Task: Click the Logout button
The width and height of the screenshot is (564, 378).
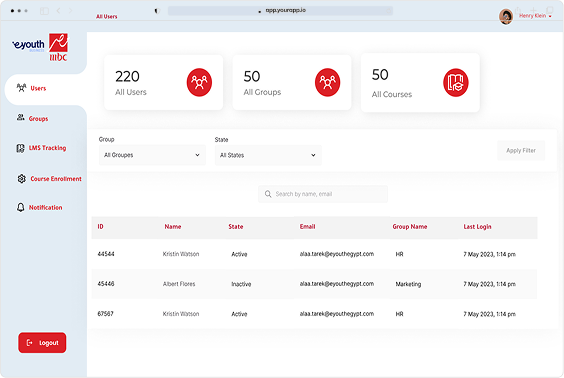Action: point(42,343)
